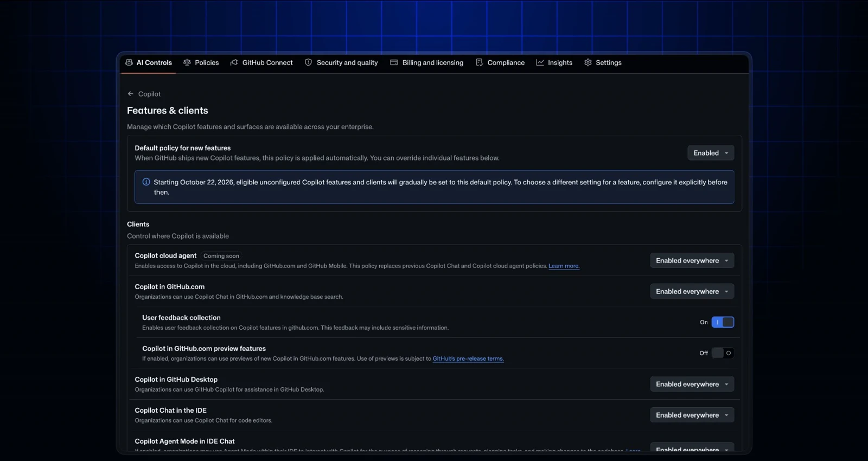Click the Copilot in GitHub Desktop title
The image size is (868, 461).
[176, 380]
